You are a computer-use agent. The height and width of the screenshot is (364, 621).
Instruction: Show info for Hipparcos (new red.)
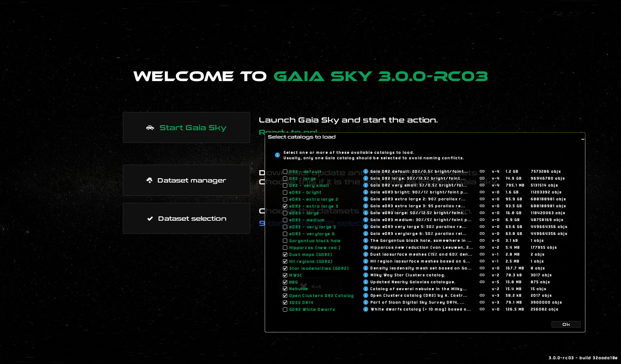coord(366,247)
